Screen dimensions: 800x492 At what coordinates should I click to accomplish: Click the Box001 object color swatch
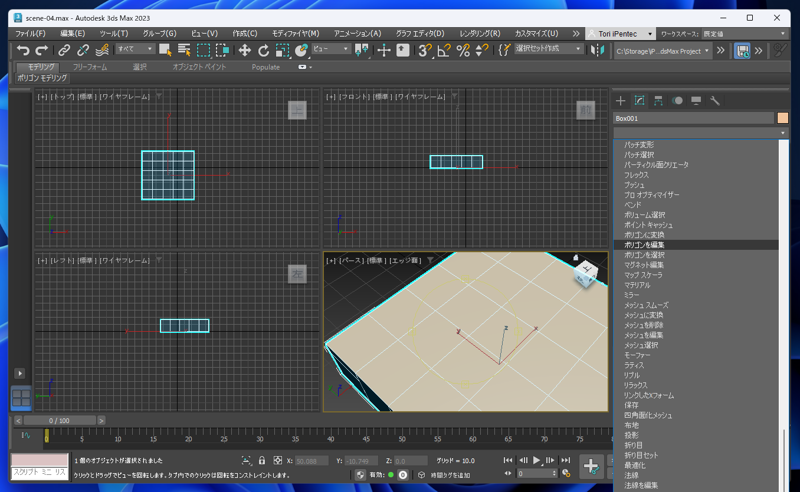[783, 118]
